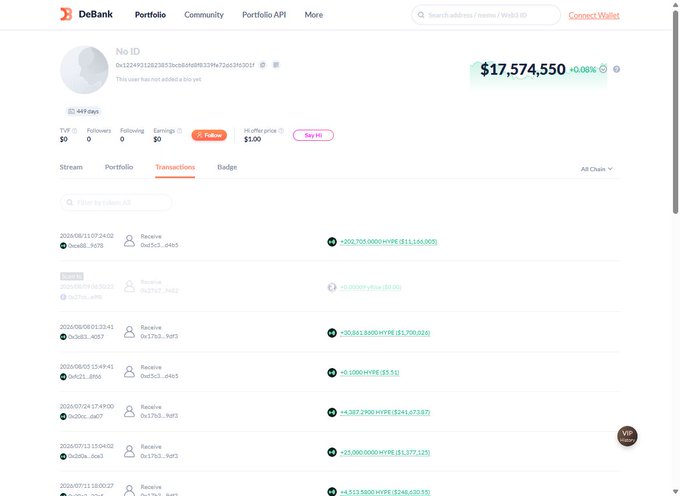Open the All Chain dropdown
The image size is (680, 496).
[597, 169]
